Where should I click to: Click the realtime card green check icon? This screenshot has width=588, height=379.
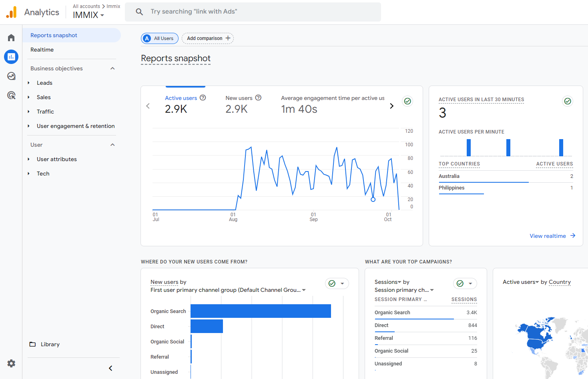coord(567,101)
